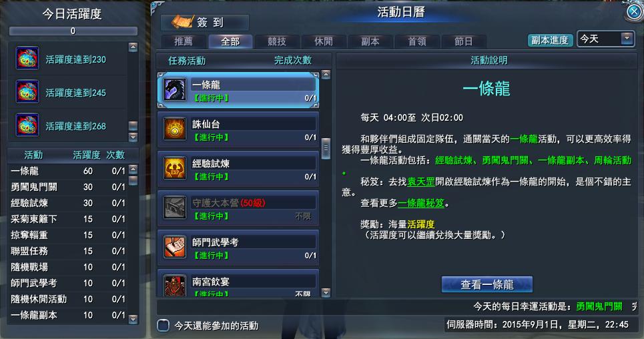Click the down arrow of activity list scrollbar
The height and width of the screenshot is (339, 644).
(x=326, y=292)
